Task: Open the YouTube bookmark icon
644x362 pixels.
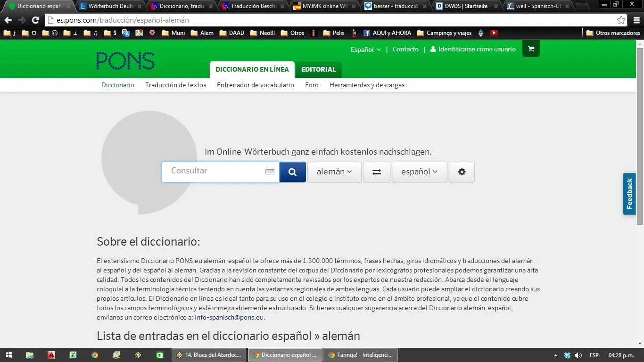Action: pyautogui.click(x=494, y=33)
